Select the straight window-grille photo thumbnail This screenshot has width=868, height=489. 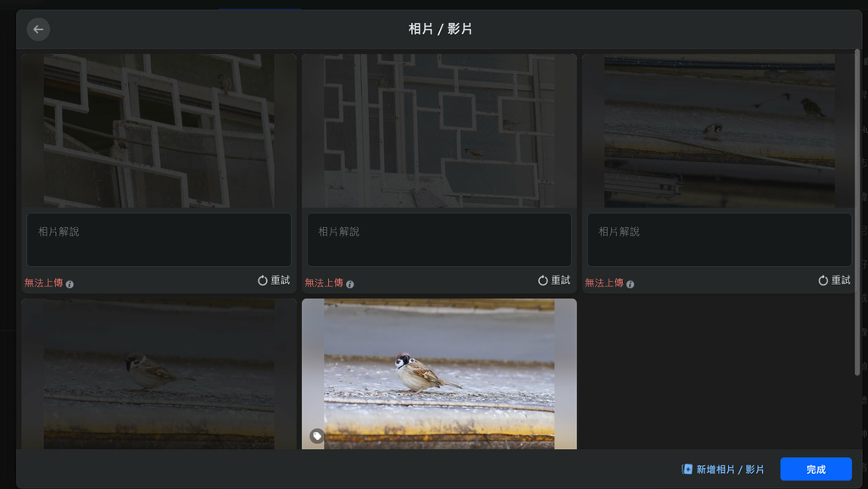(439, 131)
